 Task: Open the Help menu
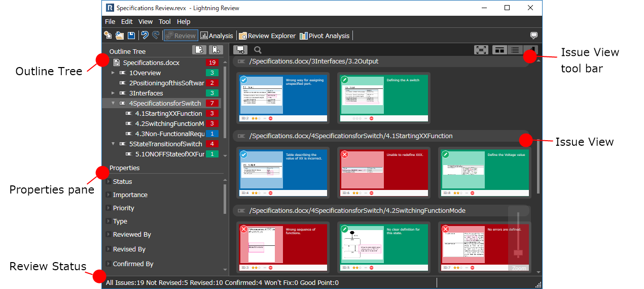point(184,21)
